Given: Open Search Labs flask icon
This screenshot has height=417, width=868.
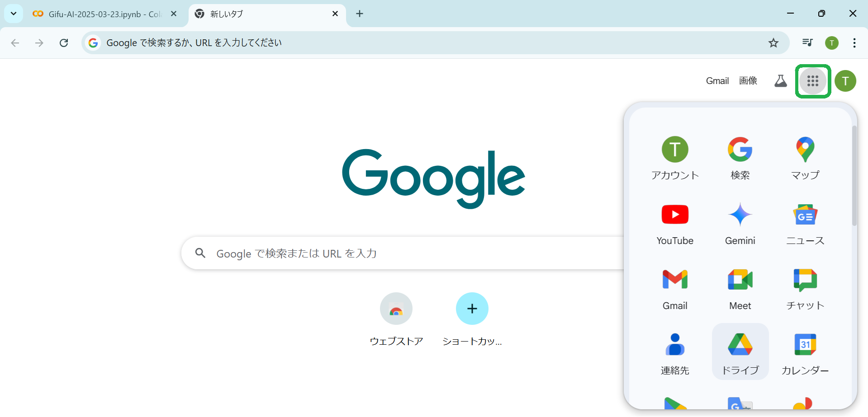Looking at the screenshot, I should 781,81.
